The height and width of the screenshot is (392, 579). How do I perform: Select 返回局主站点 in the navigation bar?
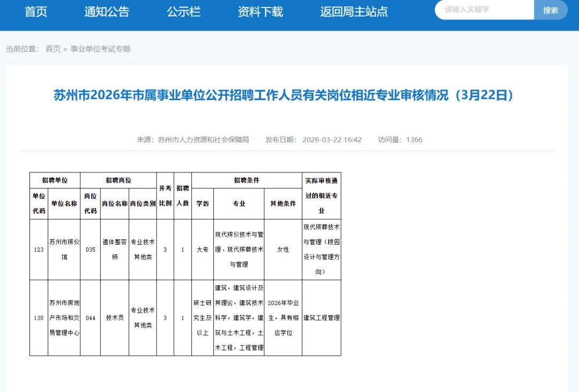354,12
